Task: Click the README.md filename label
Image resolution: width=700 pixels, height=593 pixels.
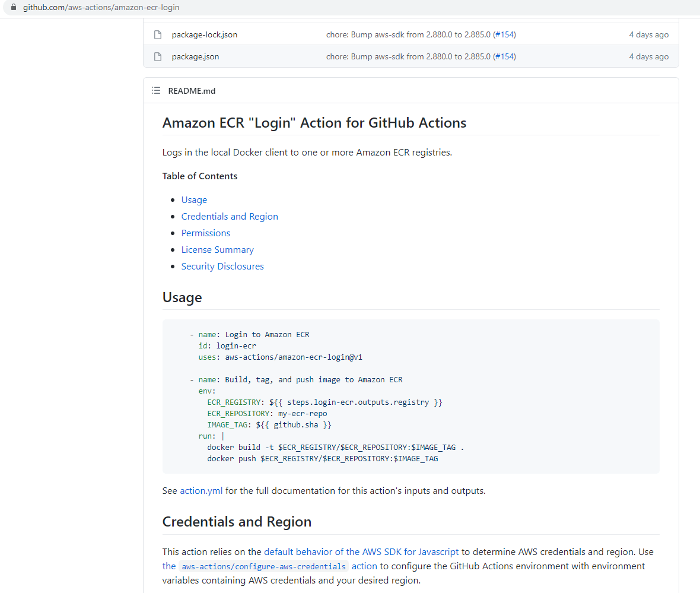Action: [191, 90]
